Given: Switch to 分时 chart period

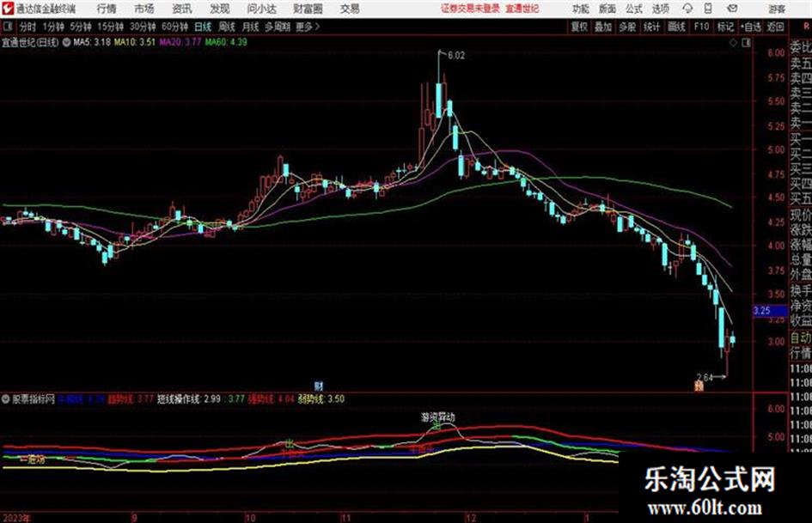Looking at the screenshot, I should [x=28, y=27].
